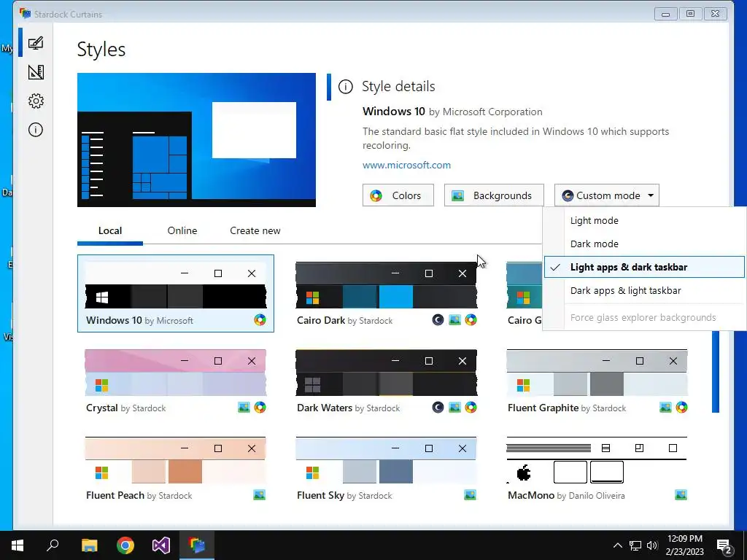Click background picture icon on MacMono card
The image size is (747, 560).
681,495
